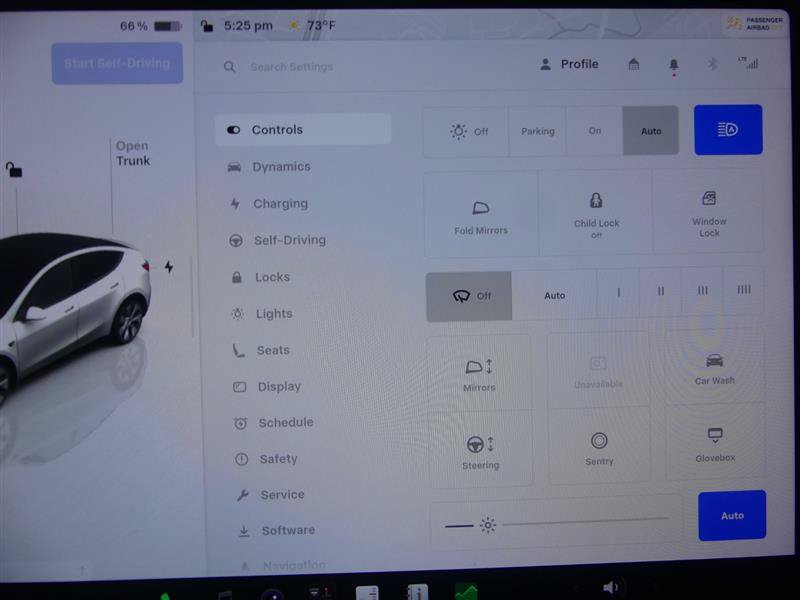Viewport: 800px width, 600px height.
Task: Click the search magnifier icon
Action: coord(230,67)
